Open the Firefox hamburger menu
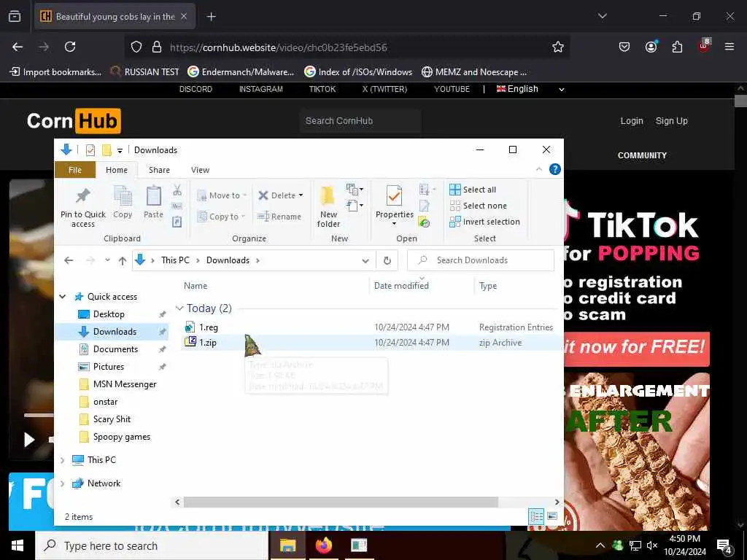The height and width of the screenshot is (560, 747). 729,47
